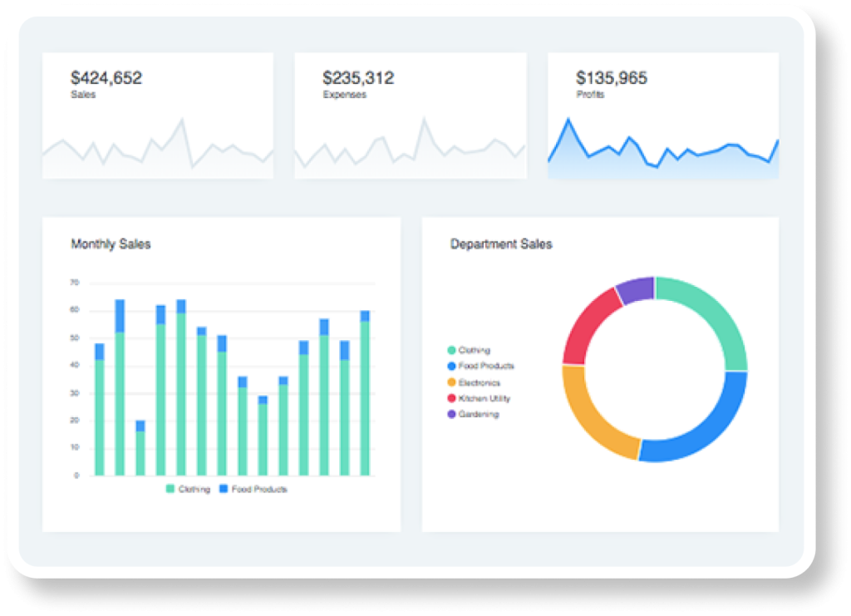Viewport: 851px width, 616px height.
Task: Toggle Food Products legend under Monthly Sales chart
Action: (x=253, y=490)
